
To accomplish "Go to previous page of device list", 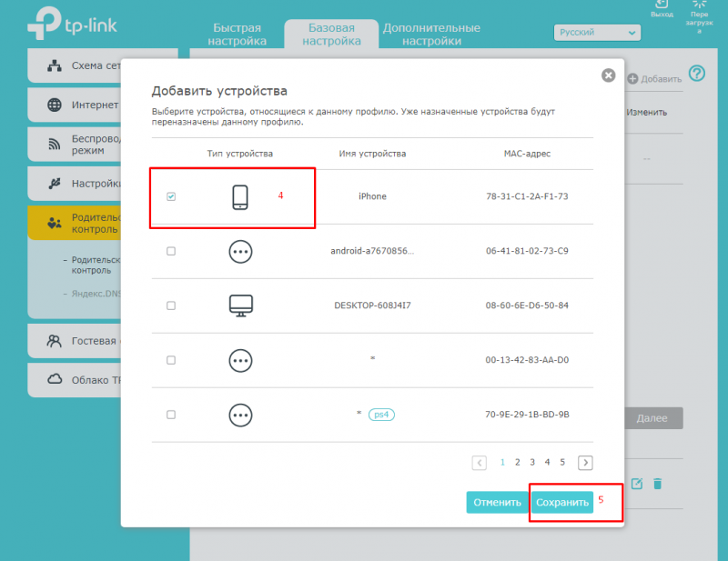I will click(480, 462).
